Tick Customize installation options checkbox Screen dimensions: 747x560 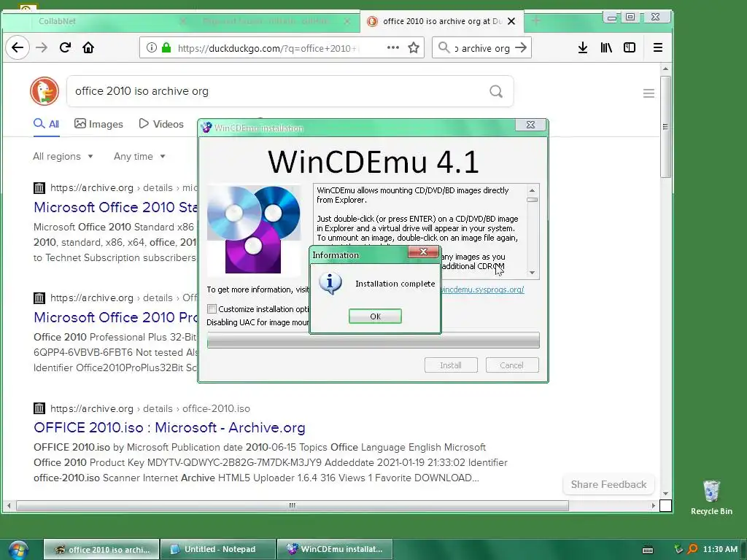click(212, 308)
